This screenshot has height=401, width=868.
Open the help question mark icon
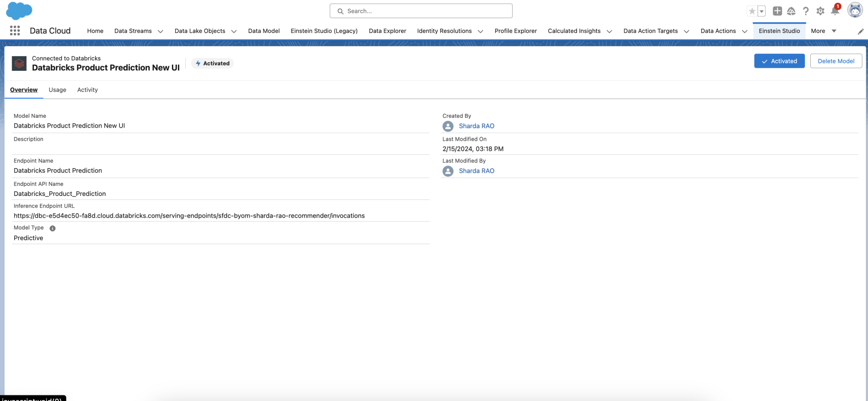pyautogui.click(x=806, y=11)
